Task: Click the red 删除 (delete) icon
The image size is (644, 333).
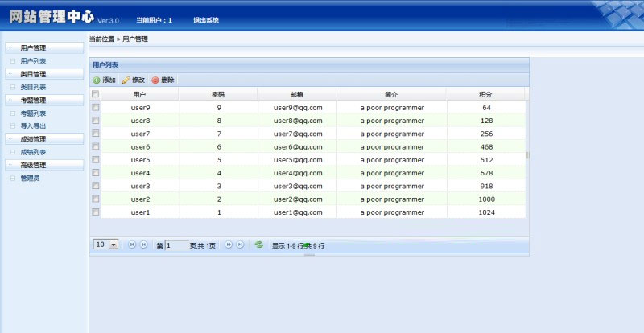Action: [155, 80]
